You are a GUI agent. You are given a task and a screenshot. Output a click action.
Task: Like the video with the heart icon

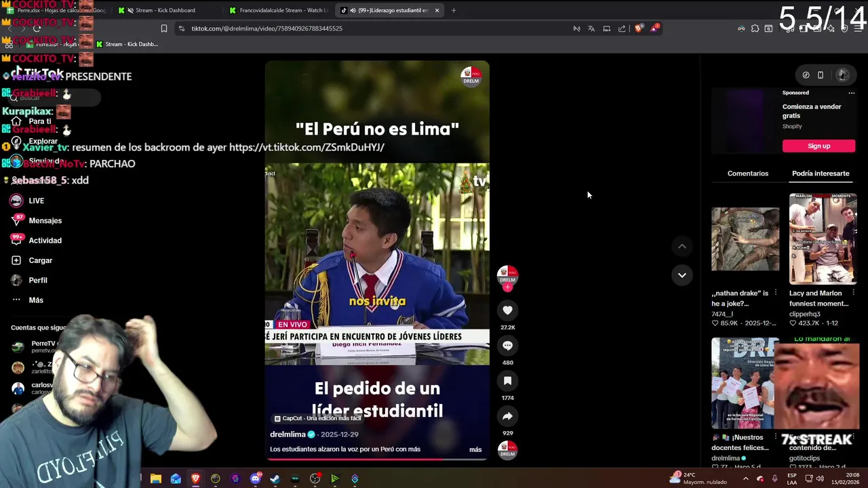pos(507,310)
